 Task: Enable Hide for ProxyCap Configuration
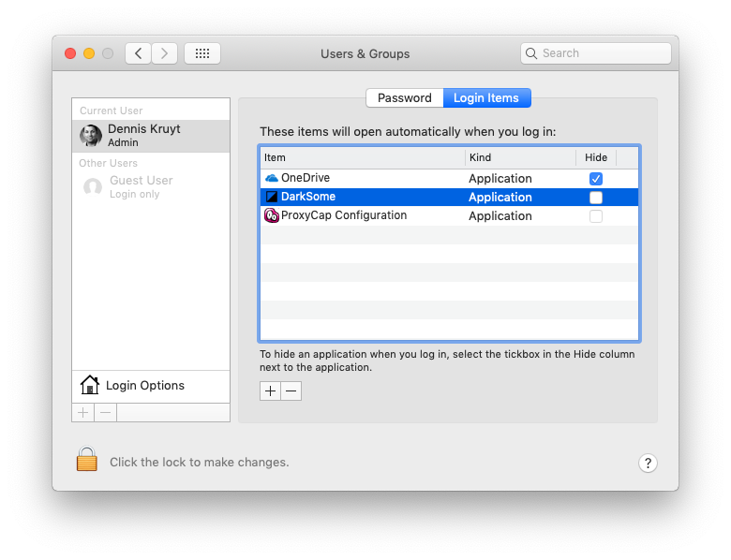[596, 216]
